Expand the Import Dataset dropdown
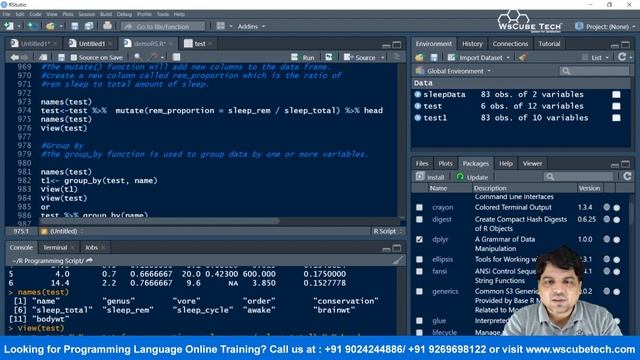This screenshot has width=640, height=360. click(478, 58)
